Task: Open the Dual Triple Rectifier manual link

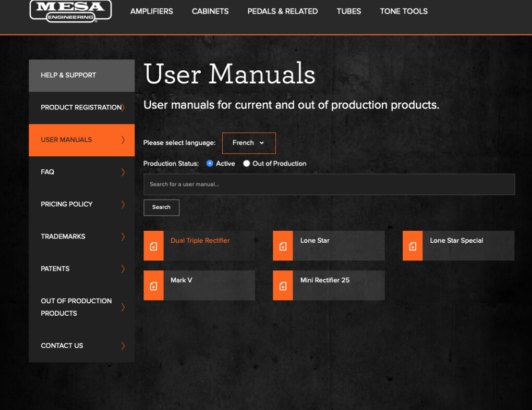Action: 200,241
